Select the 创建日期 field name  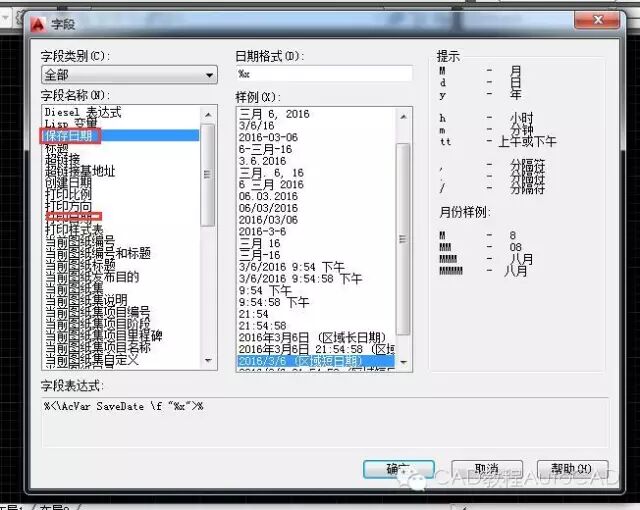click(68, 182)
